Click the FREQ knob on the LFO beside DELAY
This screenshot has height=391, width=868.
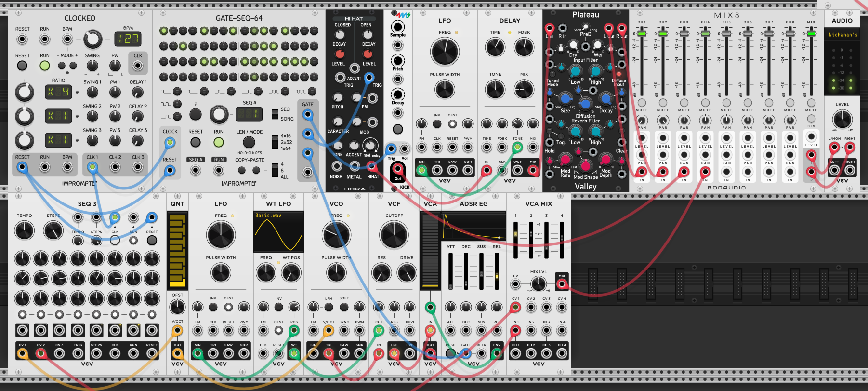445,51
